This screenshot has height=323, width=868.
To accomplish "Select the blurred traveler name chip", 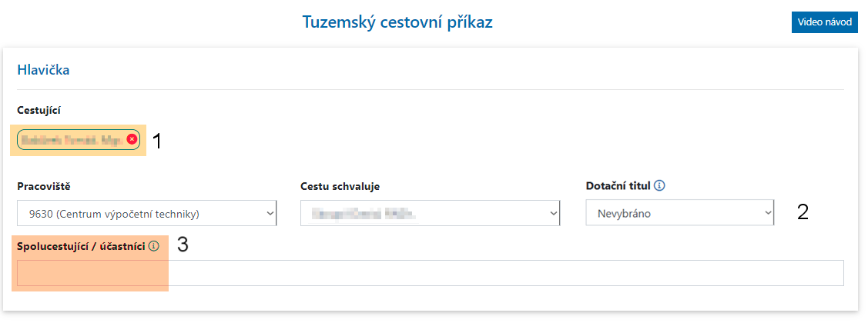I will point(72,139).
